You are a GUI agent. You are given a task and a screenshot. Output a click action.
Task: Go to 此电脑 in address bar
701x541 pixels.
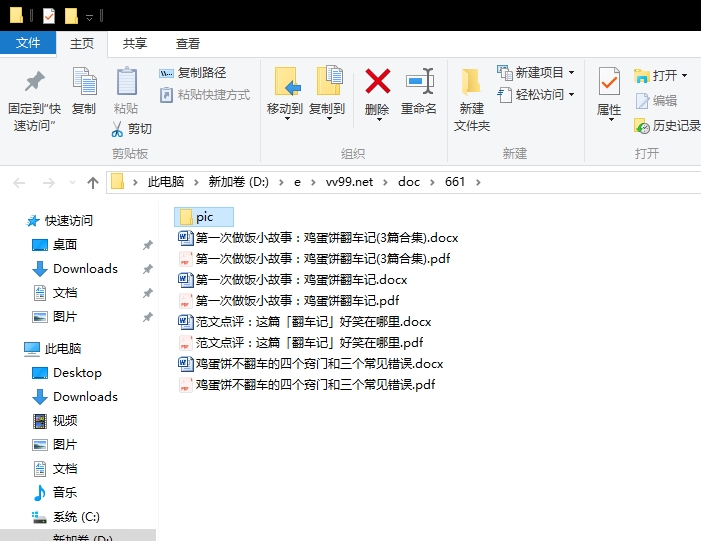point(166,182)
